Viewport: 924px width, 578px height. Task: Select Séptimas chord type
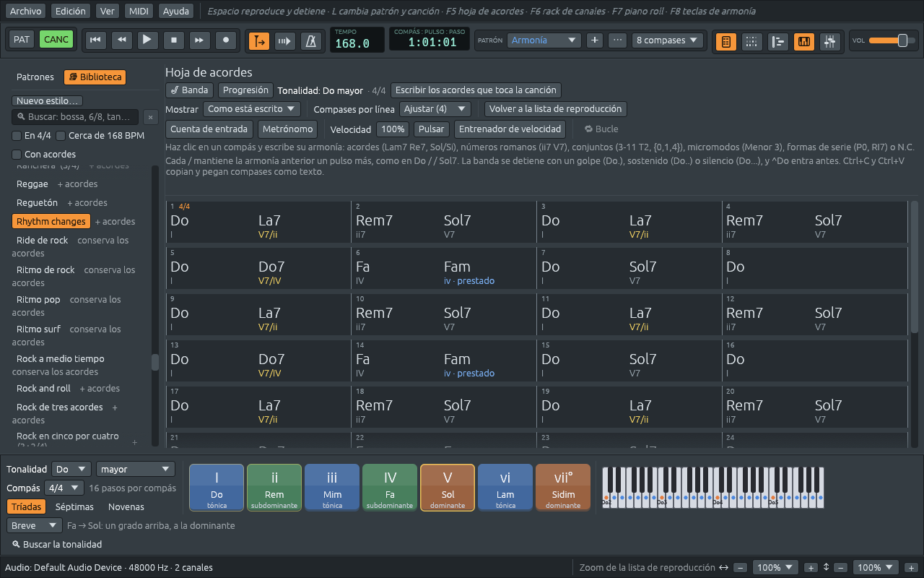tap(74, 507)
